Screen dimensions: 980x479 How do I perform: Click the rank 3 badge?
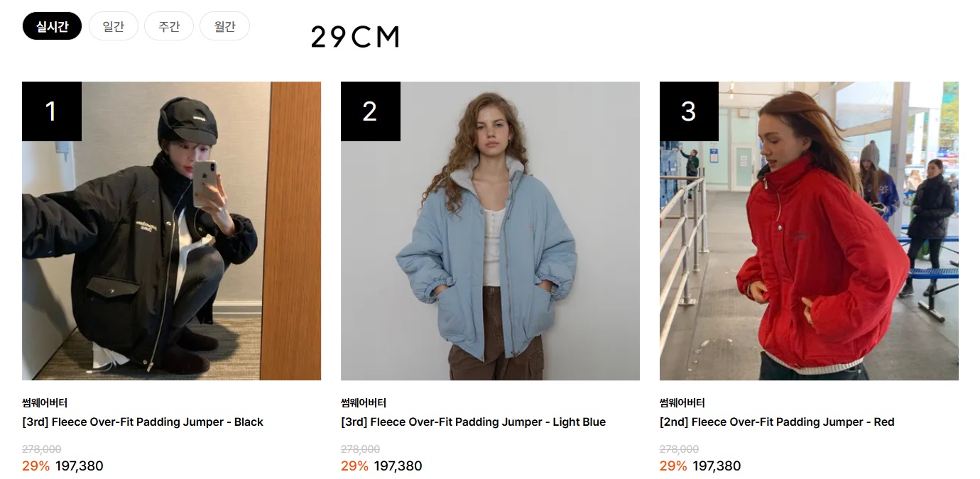[689, 111]
